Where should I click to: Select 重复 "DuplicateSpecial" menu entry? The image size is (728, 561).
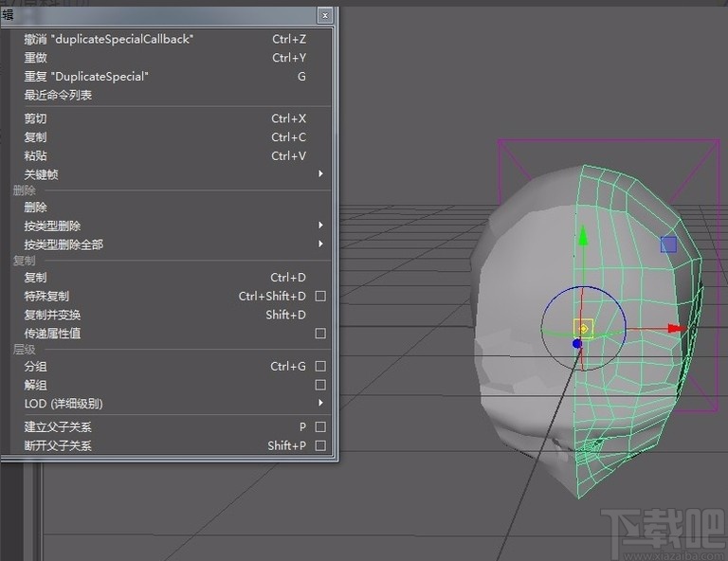click(86, 77)
